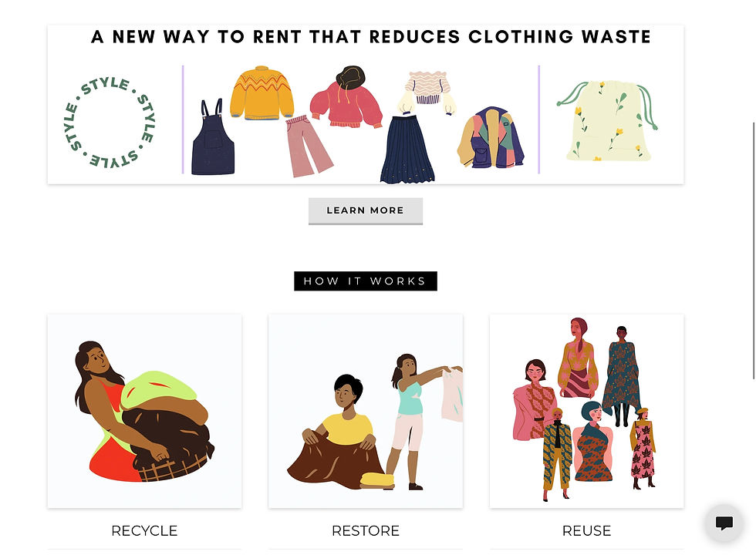Click the red hooded sweatshirt illustration
The height and width of the screenshot is (555, 756).
[x=346, y=97]
